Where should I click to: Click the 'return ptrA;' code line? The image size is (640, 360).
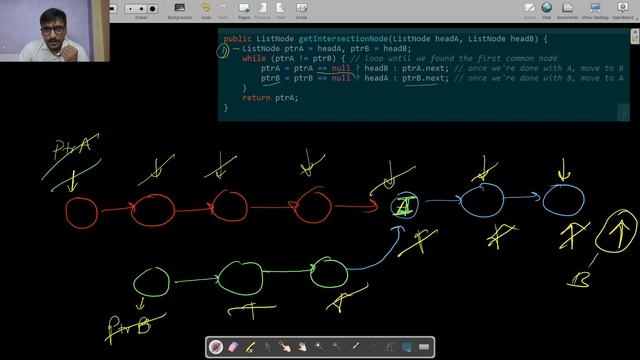point(270,98)
